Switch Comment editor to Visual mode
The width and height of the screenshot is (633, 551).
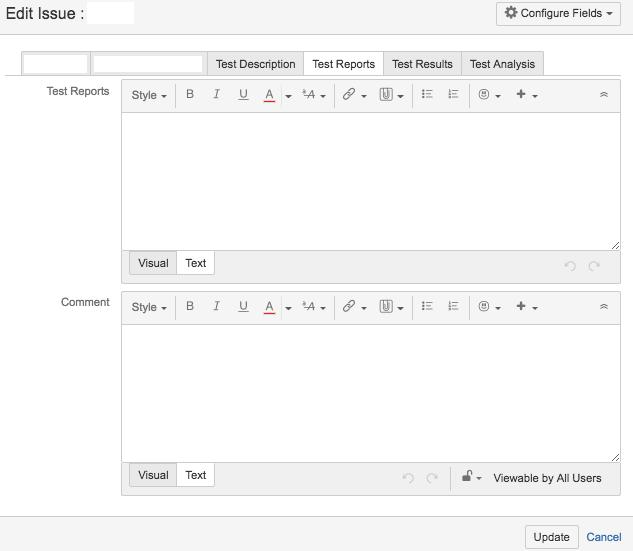pos(153,475)
